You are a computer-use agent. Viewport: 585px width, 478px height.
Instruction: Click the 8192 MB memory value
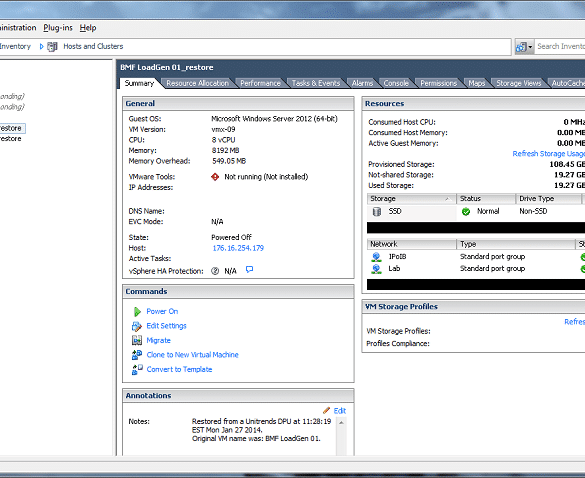(225, 150)
